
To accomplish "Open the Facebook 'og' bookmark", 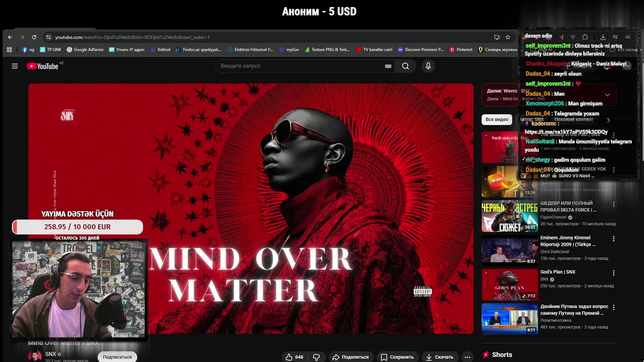I will click(x=28, y=50).
